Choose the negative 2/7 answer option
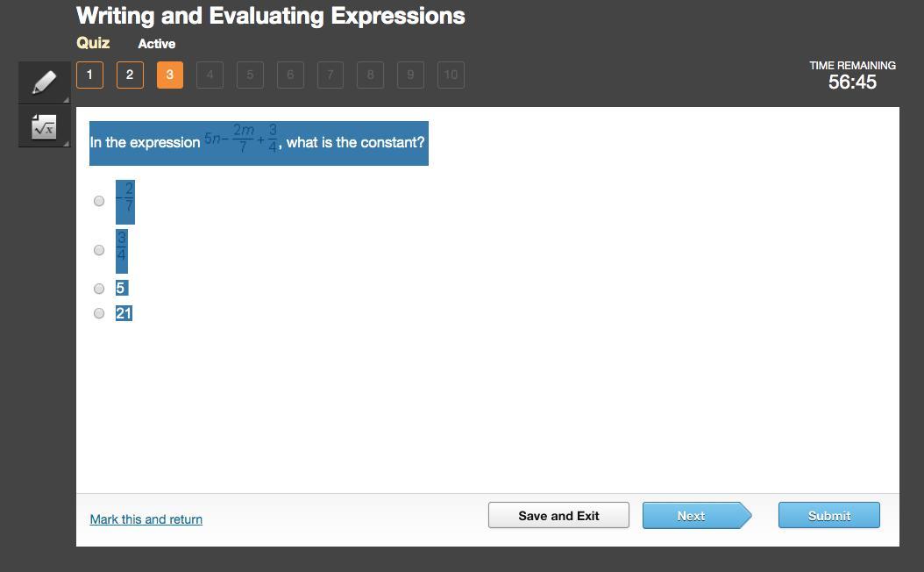 tap(99, 201)
